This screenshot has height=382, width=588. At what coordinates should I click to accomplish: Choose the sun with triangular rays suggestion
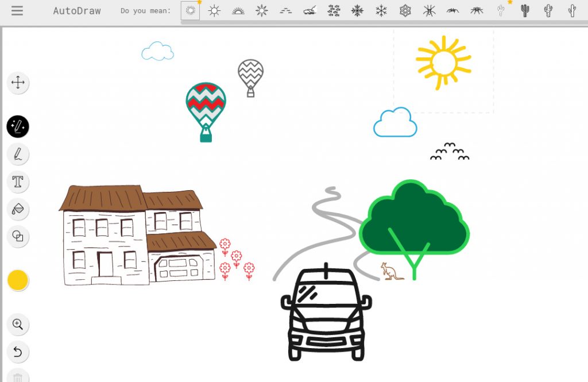pyautogui.click(x=262, y=10)
